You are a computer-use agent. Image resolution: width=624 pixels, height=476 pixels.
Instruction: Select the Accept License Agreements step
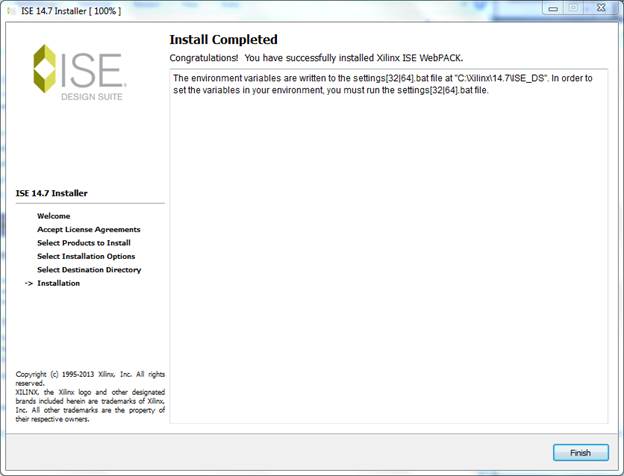(89, 230)
